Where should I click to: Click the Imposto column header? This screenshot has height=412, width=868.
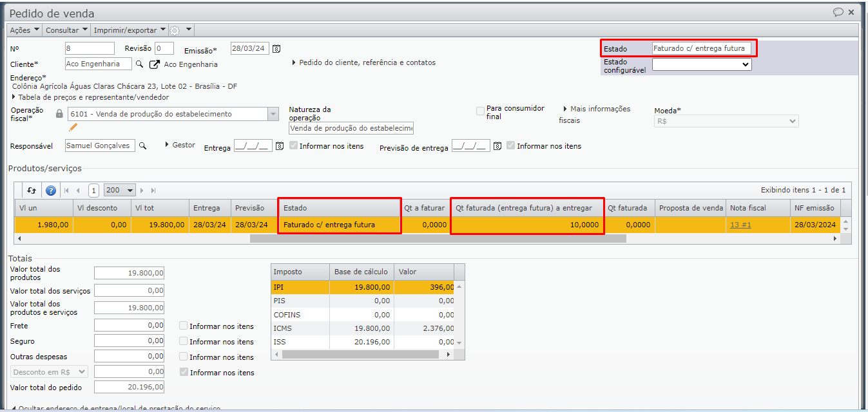300,272
